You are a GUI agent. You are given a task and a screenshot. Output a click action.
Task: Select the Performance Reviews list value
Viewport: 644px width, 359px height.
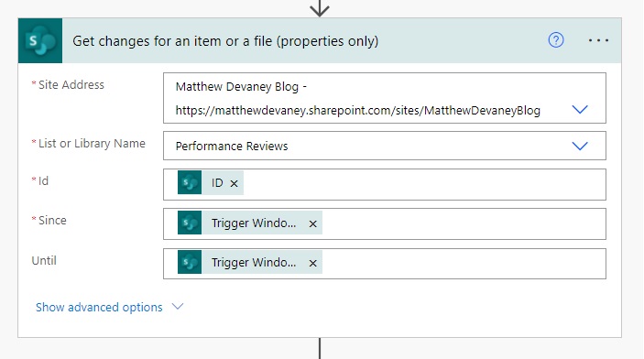point(232,147)
